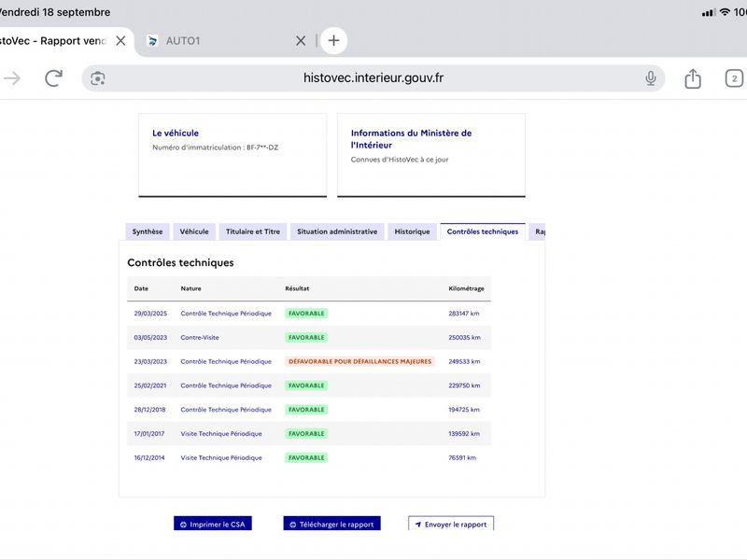The height and width of the screenshot is (560, 747).
Task: Add a new tab with plus button
Action: tap(333, 40)
